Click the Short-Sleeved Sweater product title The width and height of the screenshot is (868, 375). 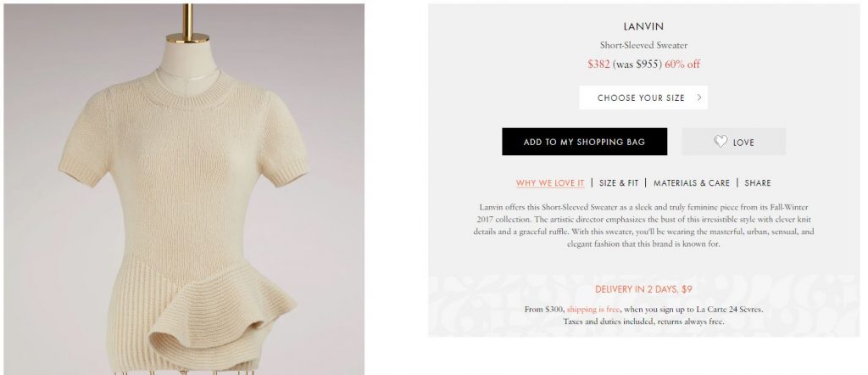click(643, 46)
